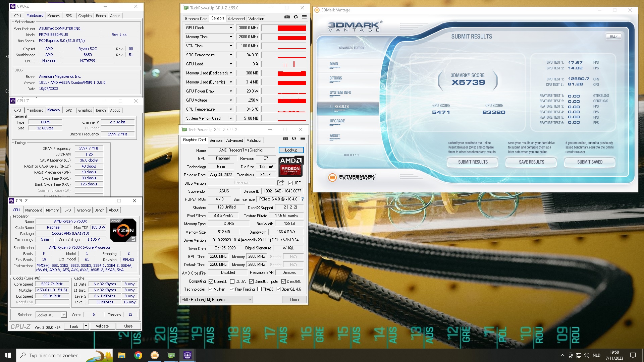Open CPU-Z Tools dropdown arrow
644x362 pixels.
pos(86,326)
